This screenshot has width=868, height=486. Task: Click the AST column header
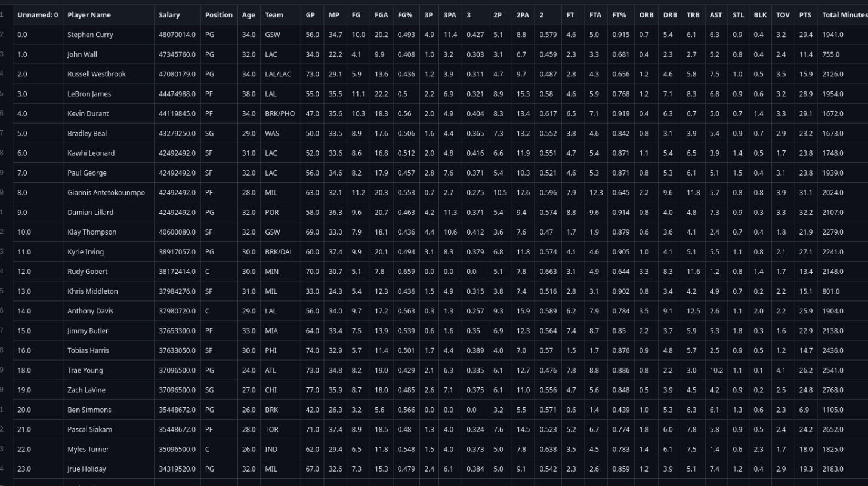pyautogui.click(x=716, y=15)
